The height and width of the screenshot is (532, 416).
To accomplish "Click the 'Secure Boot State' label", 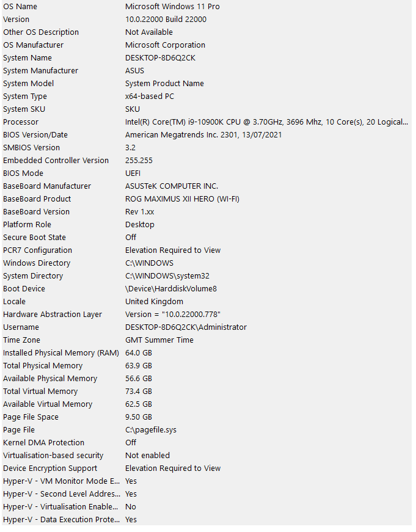I will (34, 238).
